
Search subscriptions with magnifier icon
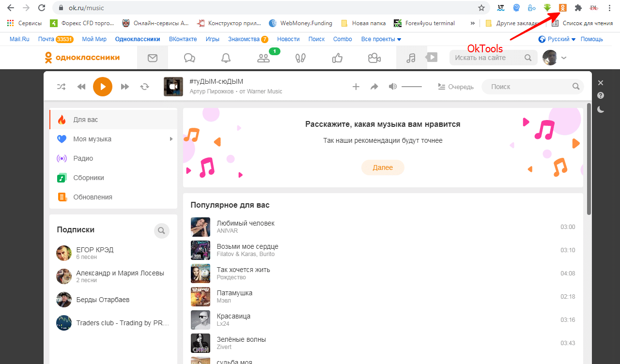click(162, 231)
